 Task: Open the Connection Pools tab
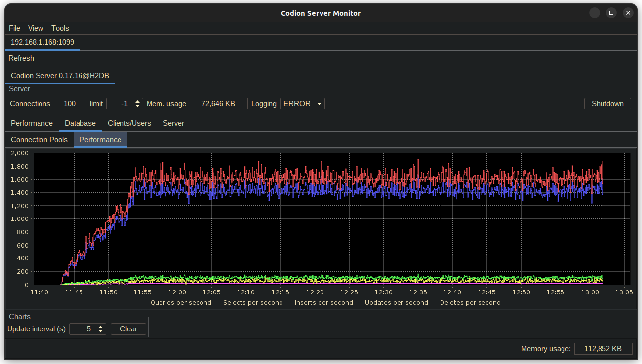pos(39,140)
